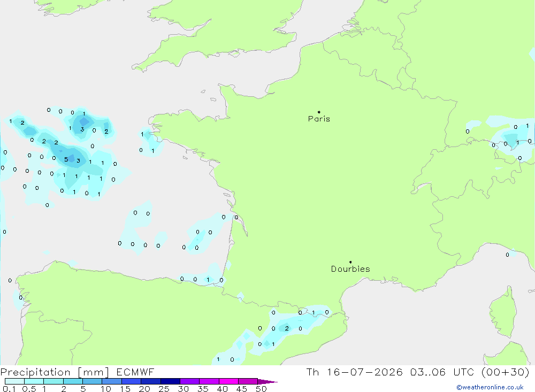Viewport: 535px width, 392px height.
Task: Click the arrow tip at the legend's end
Action: point(267,382)
